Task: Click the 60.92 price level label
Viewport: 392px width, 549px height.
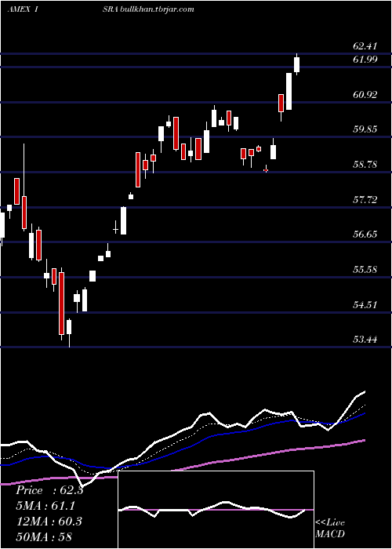Action: 365,95
